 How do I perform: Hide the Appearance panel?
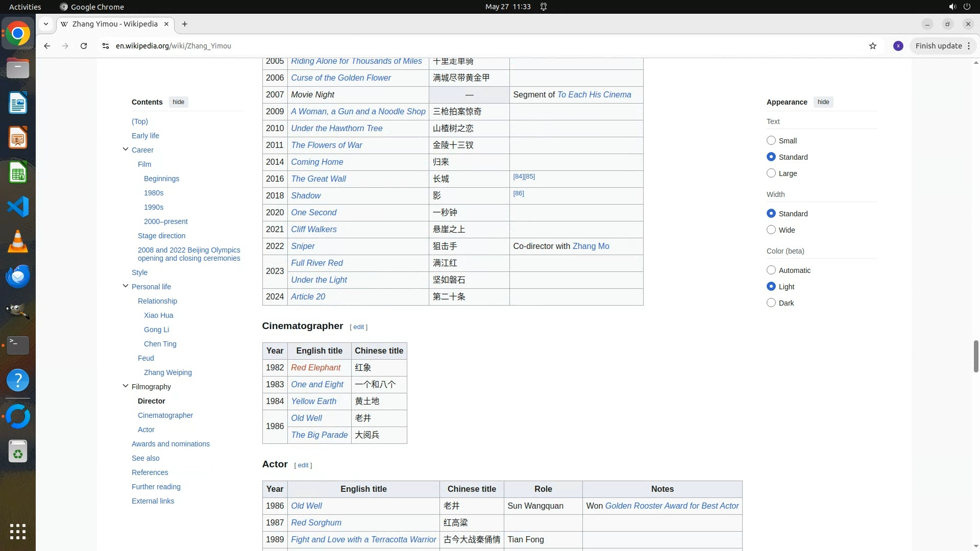(x=823, y=102)
